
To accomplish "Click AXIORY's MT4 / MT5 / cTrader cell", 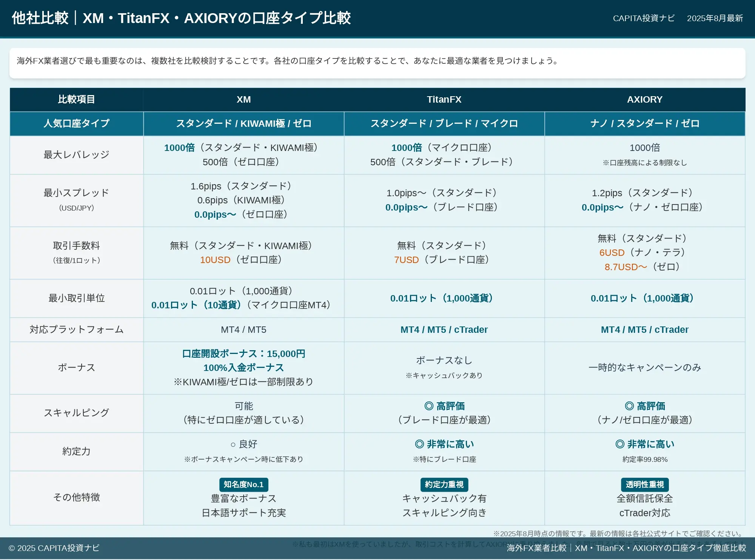I will [x=645, y=330].
